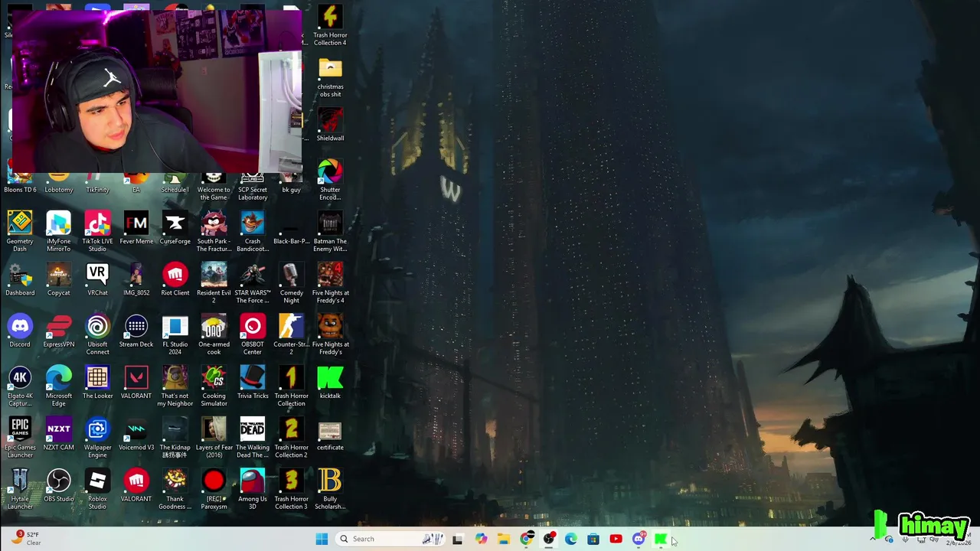980x551 pixels.
Task: Open the Batman The Enemy Within icon
Action: 330,231
